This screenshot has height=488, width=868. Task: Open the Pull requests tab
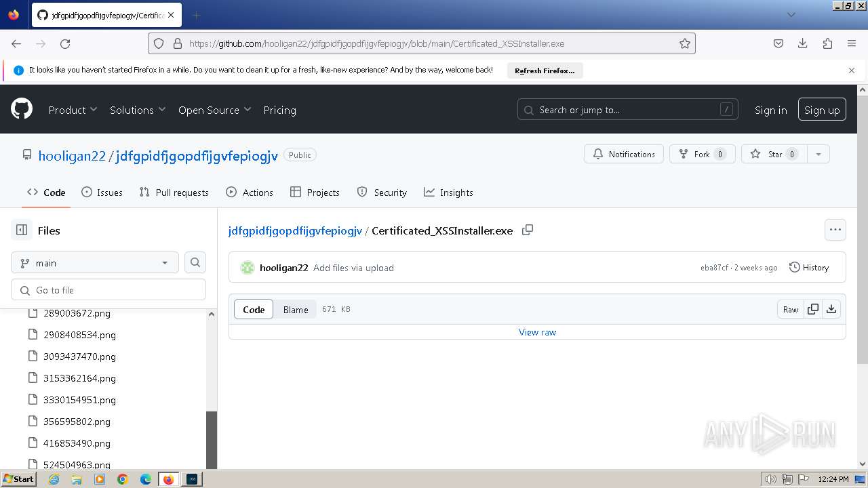click(x=174, y=192)
